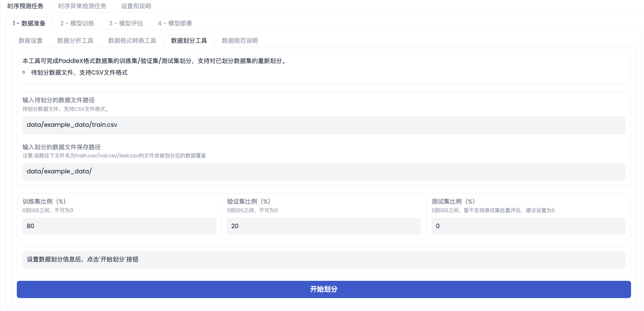
Task: Click the data file path input showing train.csv
Action: pos(324,125)
